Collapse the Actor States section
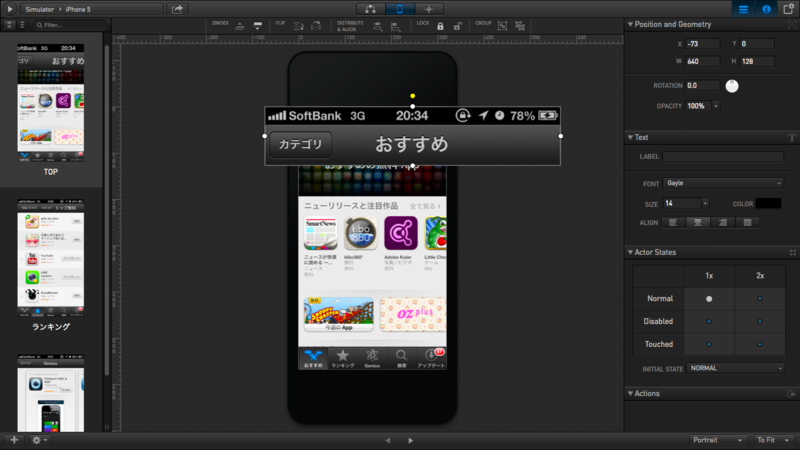800x450 pixels. click(631, 252)
